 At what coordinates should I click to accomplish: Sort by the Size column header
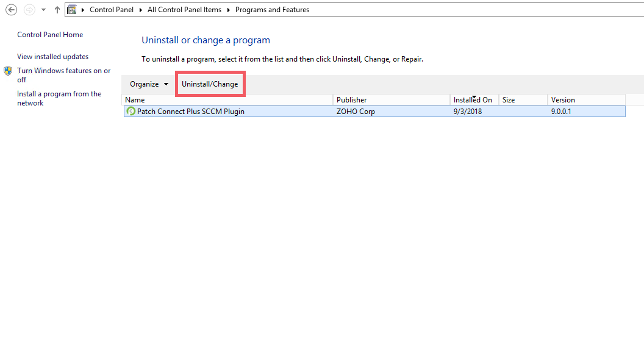coord(523,100)
